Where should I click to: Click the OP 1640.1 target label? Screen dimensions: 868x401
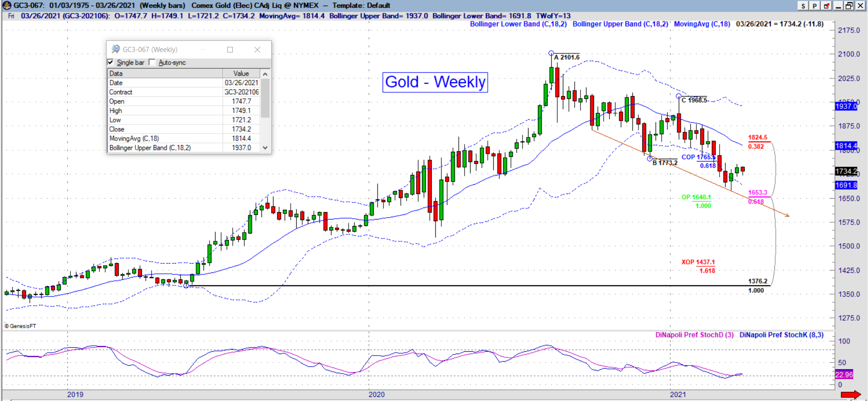coord(696,197)
